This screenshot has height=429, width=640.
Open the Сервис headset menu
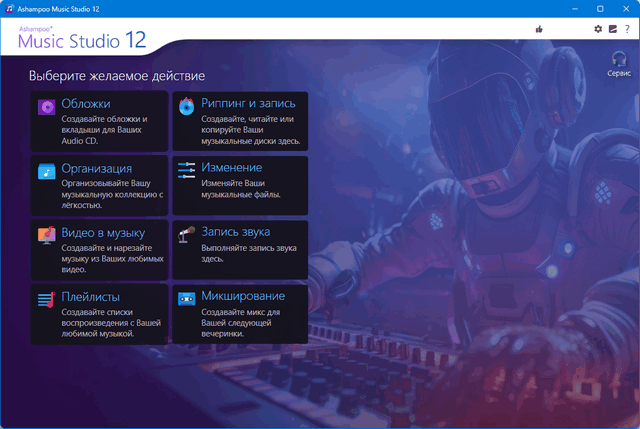click(x=619, y=62)
